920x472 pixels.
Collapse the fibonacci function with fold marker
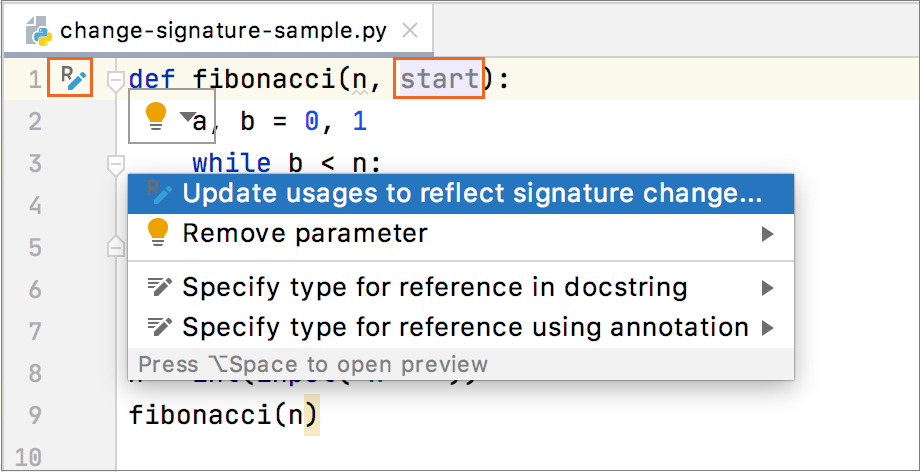point(116,79)
